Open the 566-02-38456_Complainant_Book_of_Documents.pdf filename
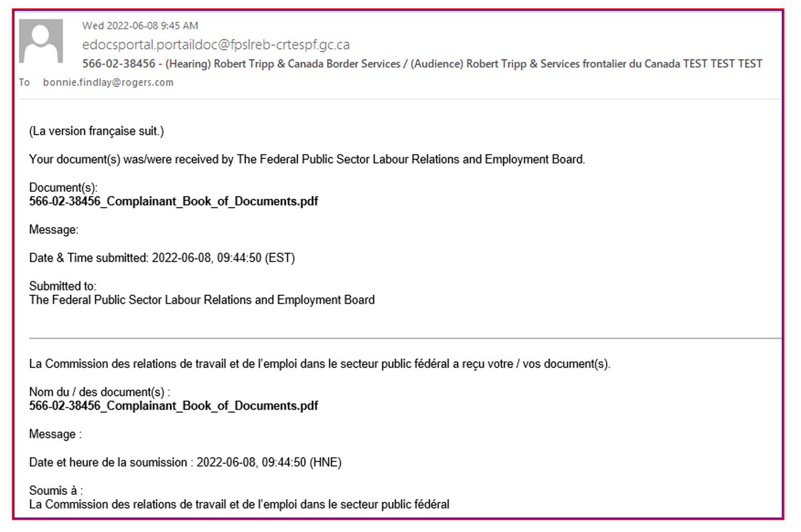The height and width of the screenshot is (532, 801). (x=173, y=201)
